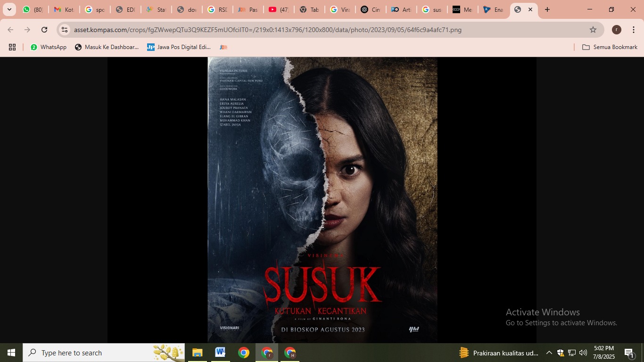Open Jawa Pos Digital Edition bookmark
644x362 pixels.
pos(179,47)
